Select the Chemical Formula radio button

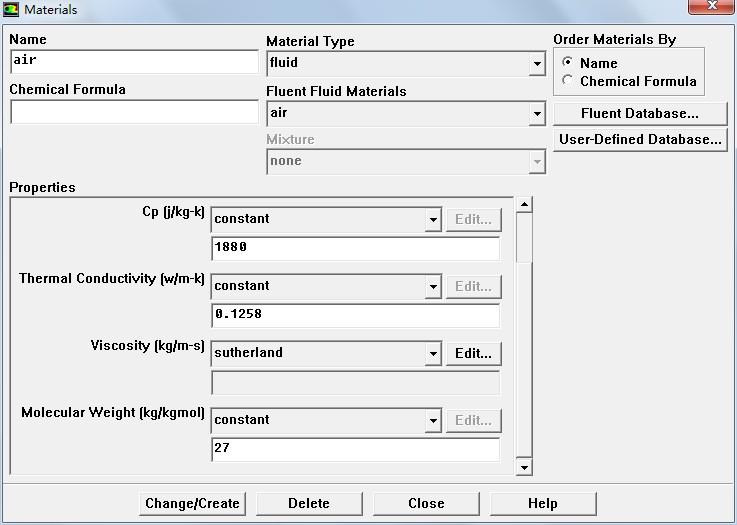click(x=568, y=81)
